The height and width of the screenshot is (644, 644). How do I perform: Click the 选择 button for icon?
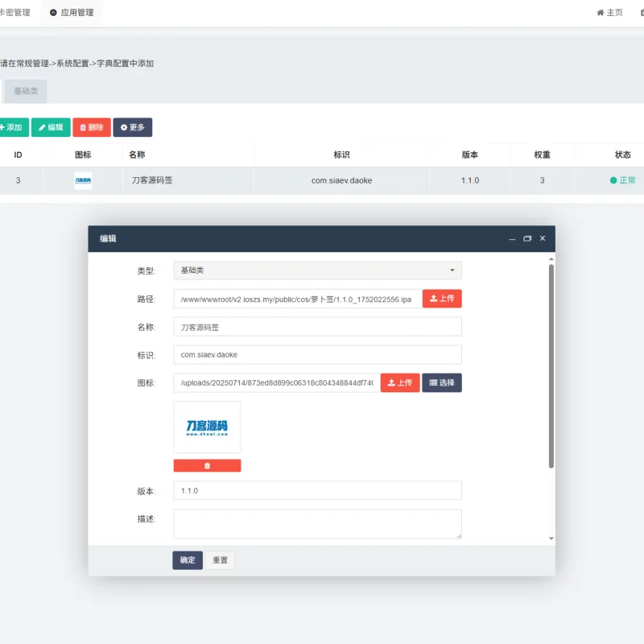click(x=442, y=383)
